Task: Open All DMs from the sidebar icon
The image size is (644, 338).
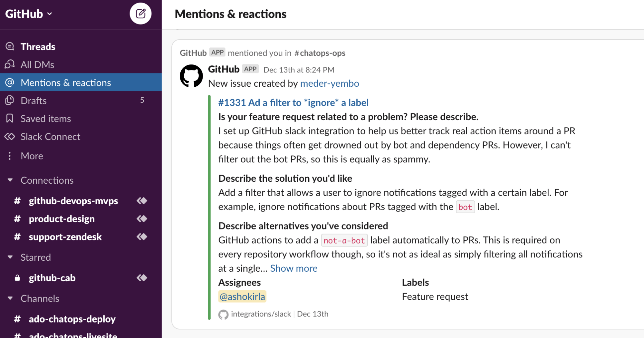Action: click(10, 64)
